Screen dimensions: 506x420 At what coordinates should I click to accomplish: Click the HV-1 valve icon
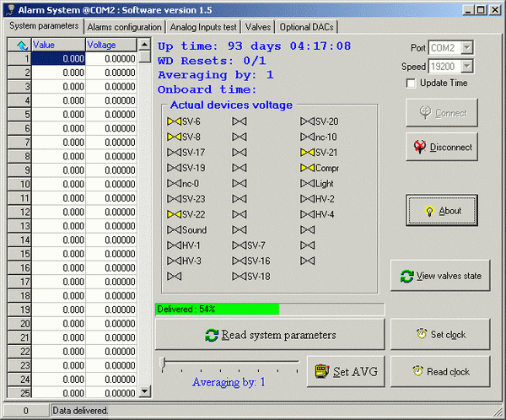click(174, 245)
